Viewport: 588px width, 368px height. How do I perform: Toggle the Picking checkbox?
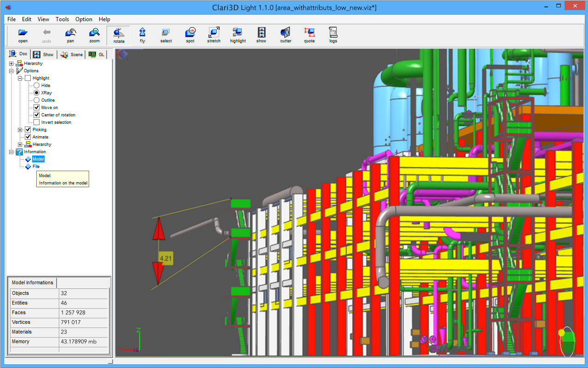[28, 130]
